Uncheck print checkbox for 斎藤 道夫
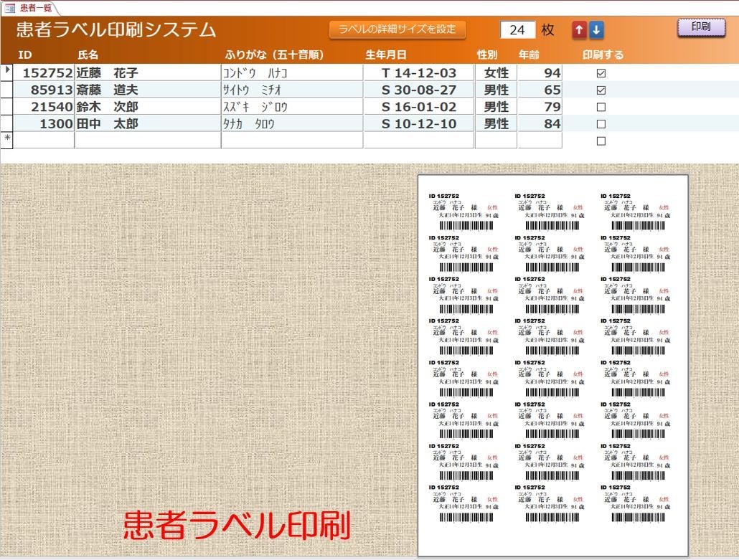Screen dimensions: 739x560 pos(601,90)
